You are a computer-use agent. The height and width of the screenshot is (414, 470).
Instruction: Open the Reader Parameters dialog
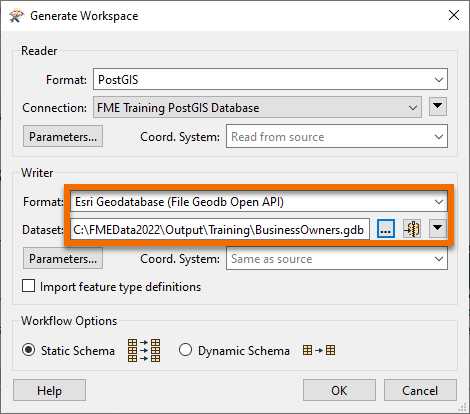tap(63, 136)
